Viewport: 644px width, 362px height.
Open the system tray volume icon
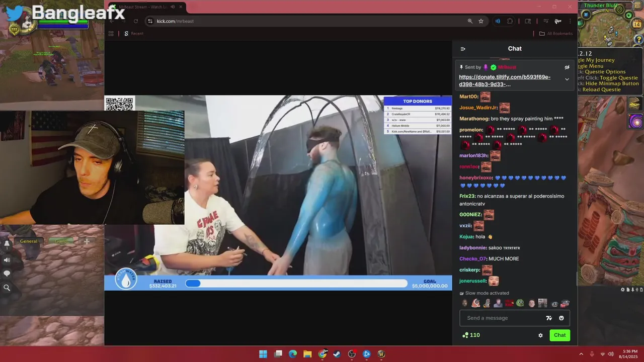coord(611,354)
